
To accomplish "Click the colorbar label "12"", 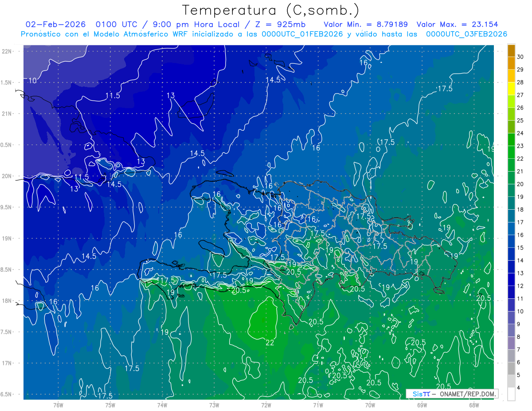I will 520,286.
